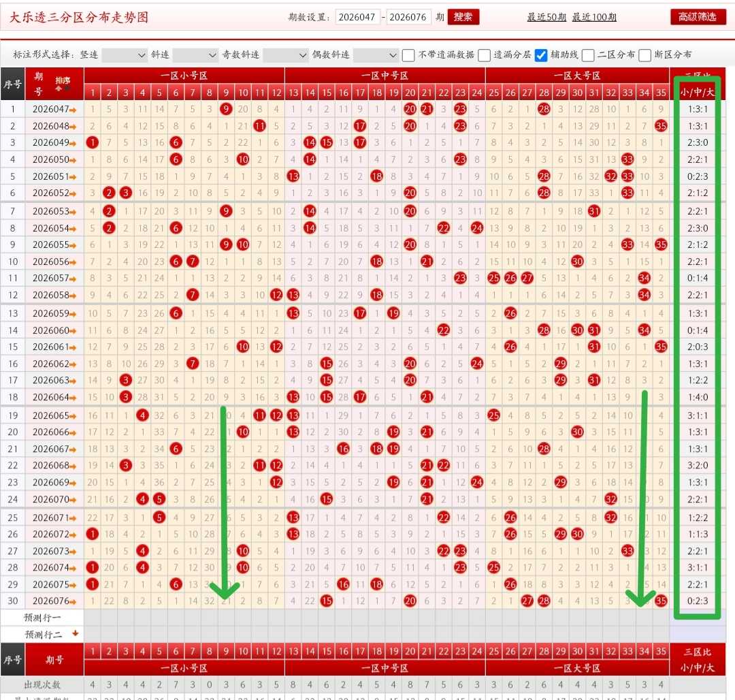
Task: Click the top 一区大号区 header
Action: coord(577,76)
